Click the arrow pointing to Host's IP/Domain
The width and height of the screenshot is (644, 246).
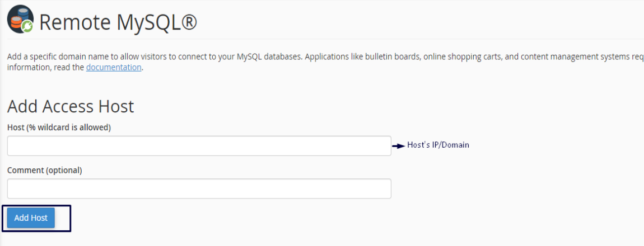398,145
